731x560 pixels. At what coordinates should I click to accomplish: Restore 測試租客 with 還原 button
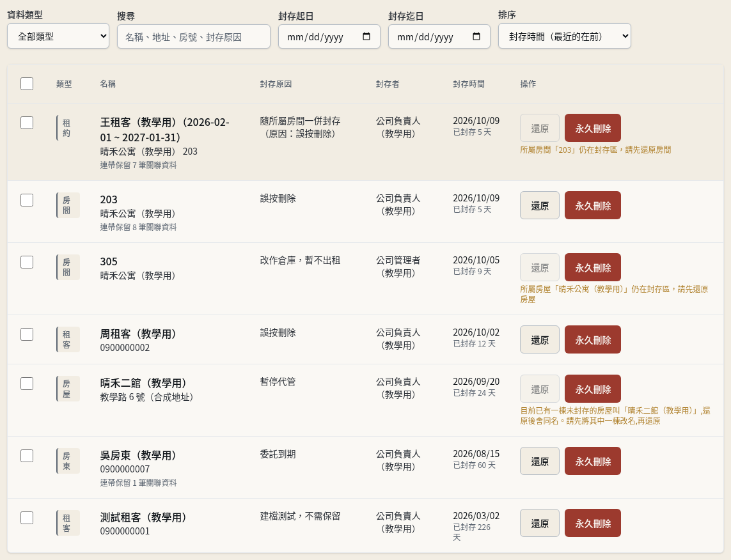pyautogui.click(x=539, y=523)
